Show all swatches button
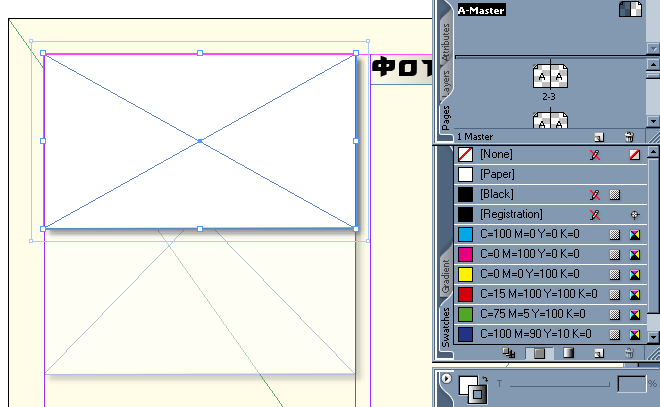Viewport: 660px width, 407px height. [509, 353]
